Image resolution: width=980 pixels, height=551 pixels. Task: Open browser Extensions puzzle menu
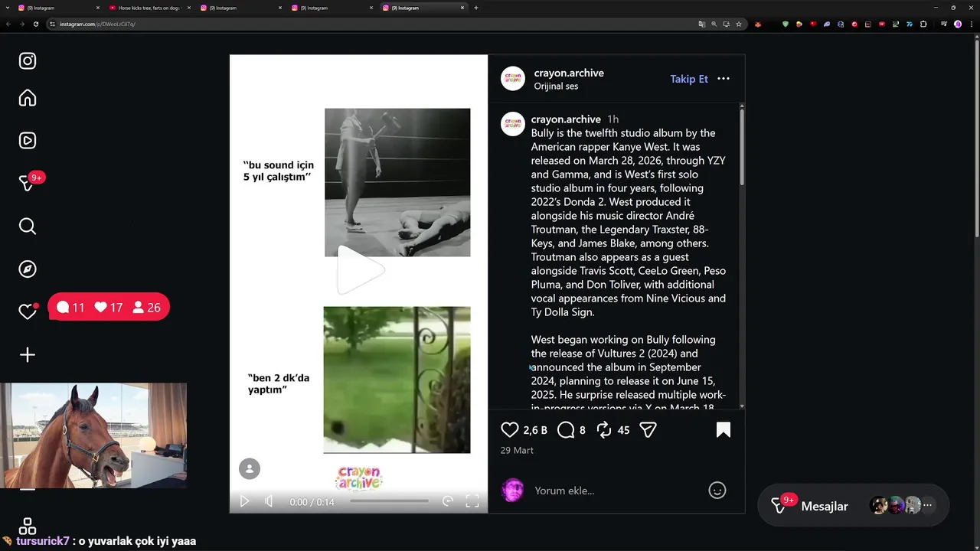click(923, 24)
